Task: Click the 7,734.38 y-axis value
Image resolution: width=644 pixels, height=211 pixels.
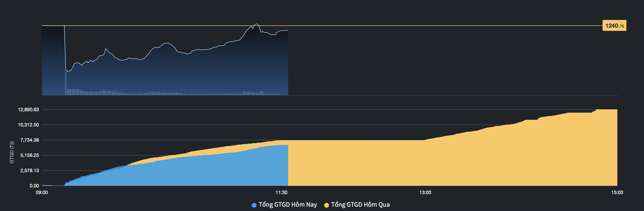Action: [30, 140]
